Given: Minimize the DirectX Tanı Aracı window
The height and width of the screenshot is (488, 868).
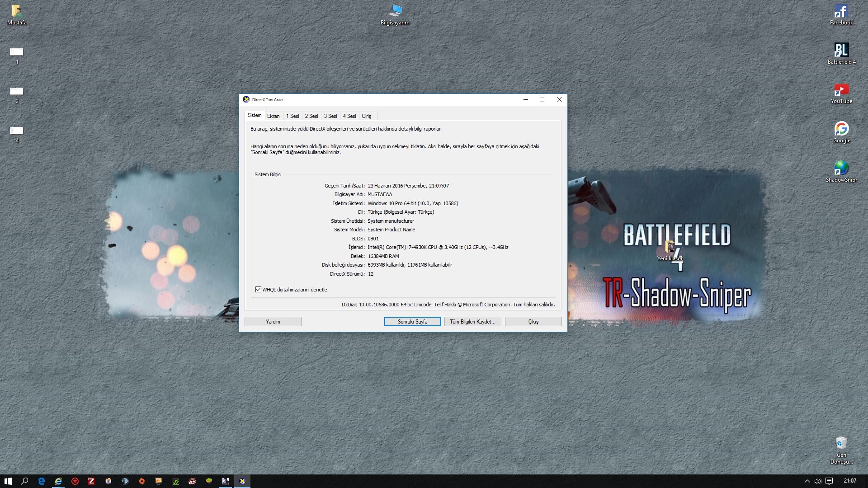Looking at the screenshot, I should click(x=526, y=99).
